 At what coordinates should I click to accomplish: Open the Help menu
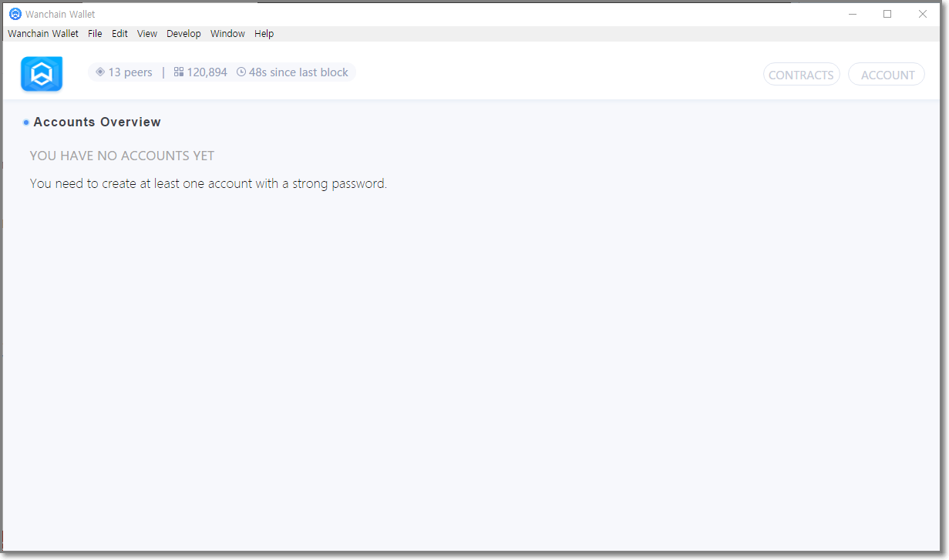(264, 34)
